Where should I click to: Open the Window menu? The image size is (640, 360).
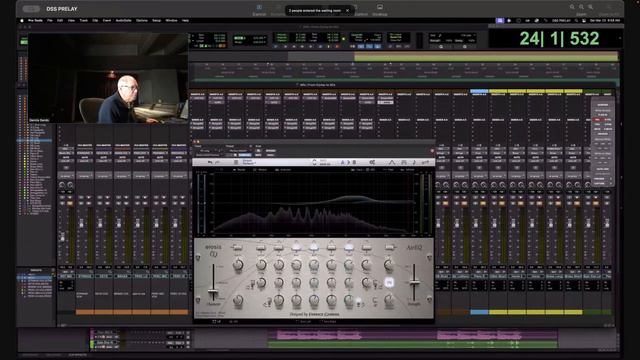pos(171,20)
